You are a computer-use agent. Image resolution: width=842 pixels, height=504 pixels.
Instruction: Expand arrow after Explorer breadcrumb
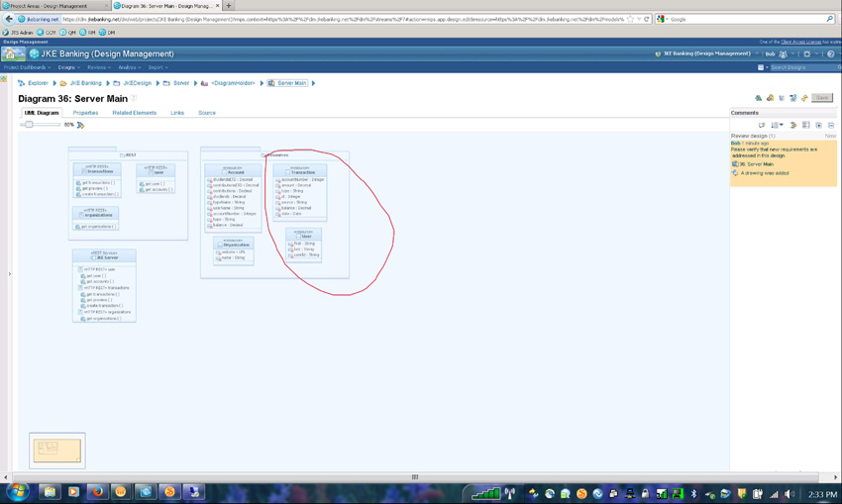[x=54, y=83]
